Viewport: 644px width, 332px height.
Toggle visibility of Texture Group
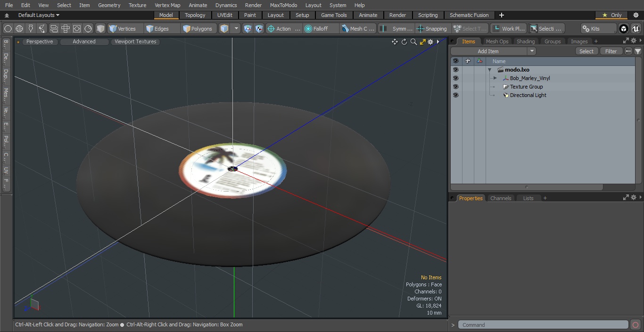tap(455, 87)
